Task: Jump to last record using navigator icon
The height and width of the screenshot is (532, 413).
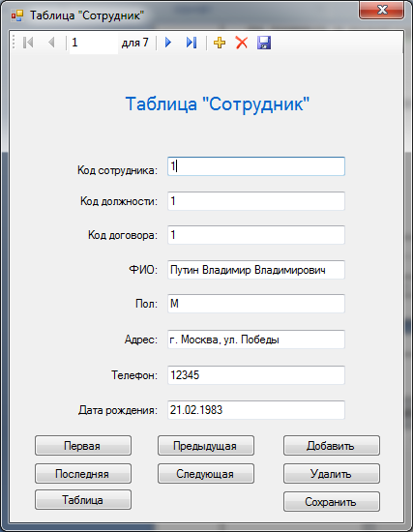Action: 192,43
